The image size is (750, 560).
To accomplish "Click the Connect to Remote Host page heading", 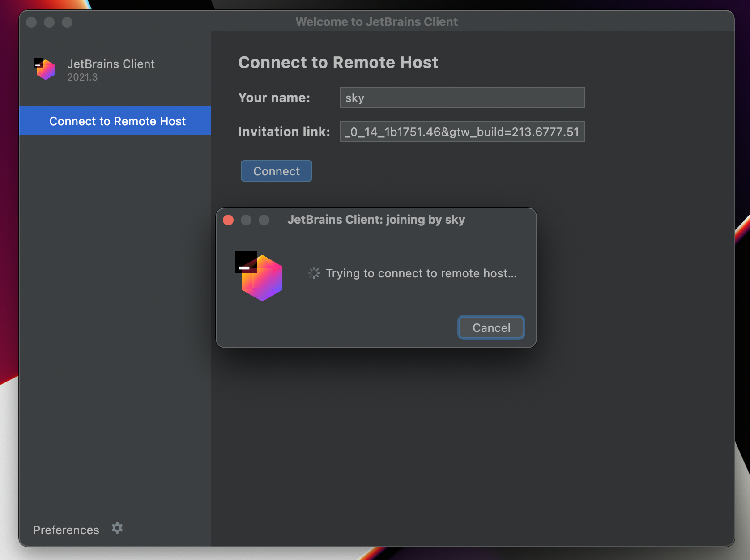I will tap(338, 62).
